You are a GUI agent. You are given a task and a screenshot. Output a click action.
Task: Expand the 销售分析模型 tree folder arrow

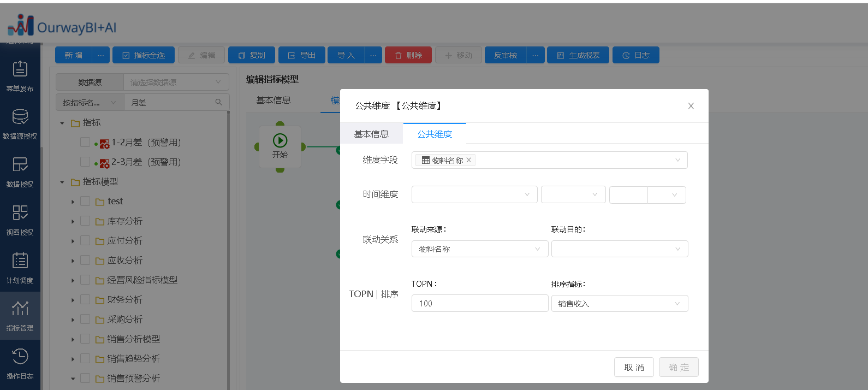tap(73, 340)
